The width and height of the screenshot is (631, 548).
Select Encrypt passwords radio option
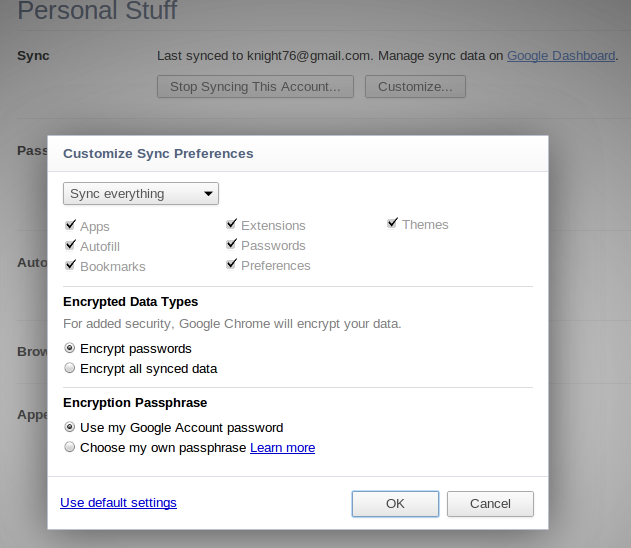pyautogui.click(x=70, y=348)
